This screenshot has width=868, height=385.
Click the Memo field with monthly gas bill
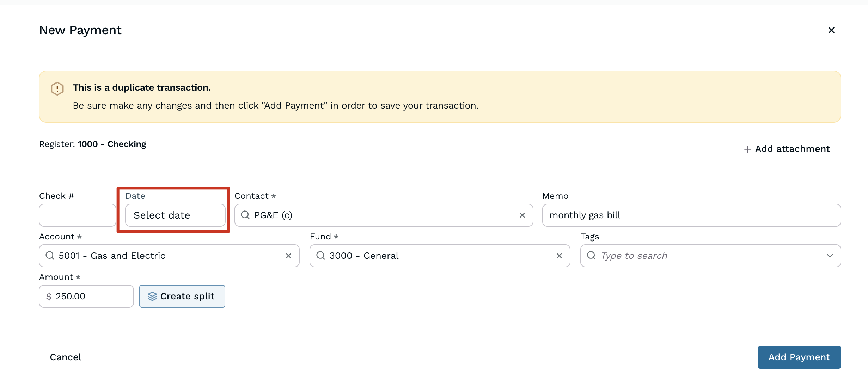click(x=691, y=215)
